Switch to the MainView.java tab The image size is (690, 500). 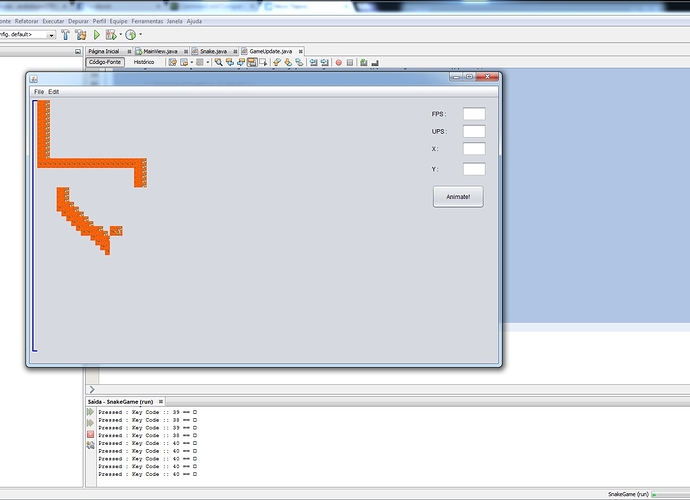click(160, 51)
